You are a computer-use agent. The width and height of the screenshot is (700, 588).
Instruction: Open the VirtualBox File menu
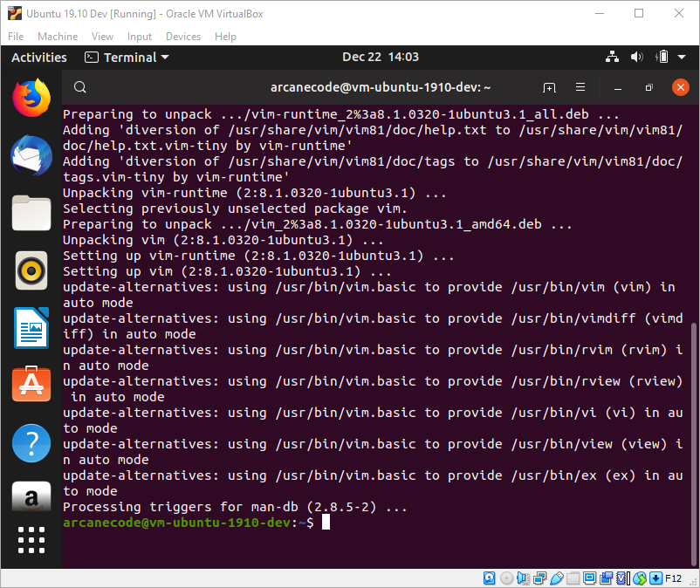pyautogui.click(x=16, y=37)
